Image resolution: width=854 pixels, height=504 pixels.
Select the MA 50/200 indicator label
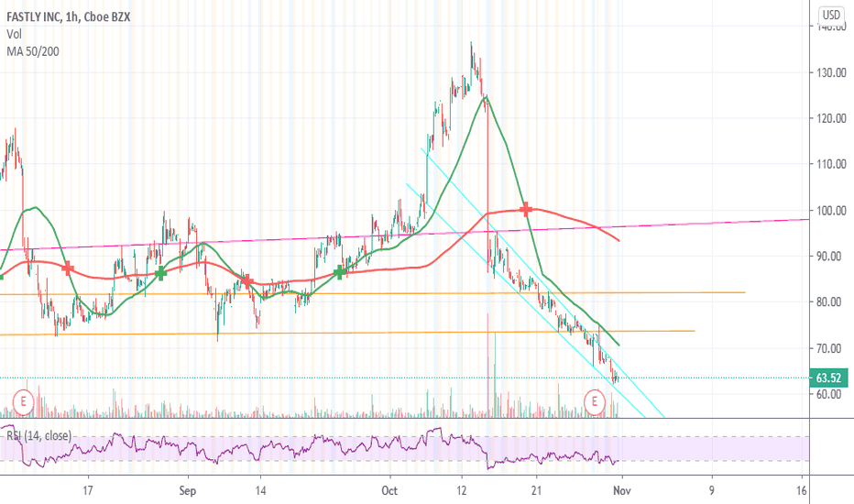33,51
